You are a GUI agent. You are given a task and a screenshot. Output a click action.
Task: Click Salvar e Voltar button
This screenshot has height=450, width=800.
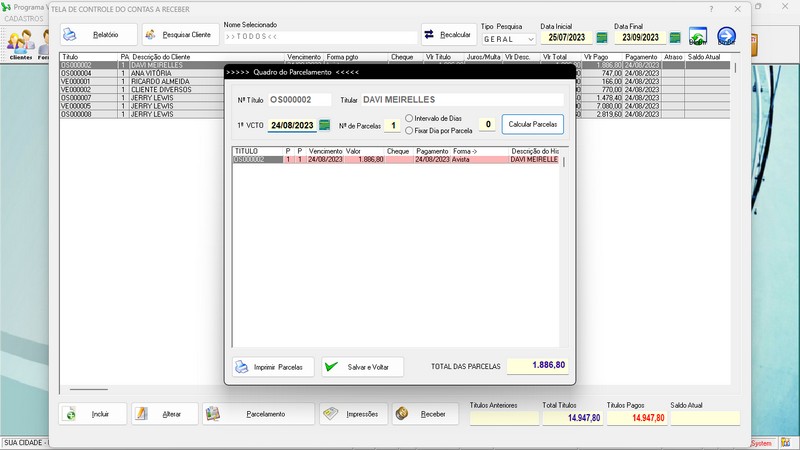[x=362, y=367]
